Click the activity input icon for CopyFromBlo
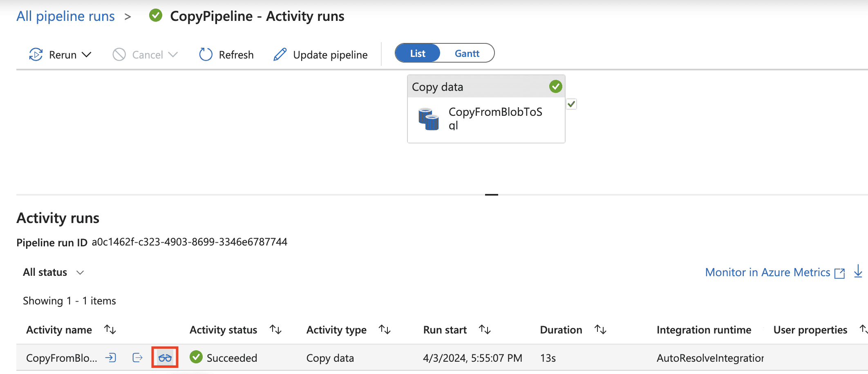This screenshot has width=868, height=374. tap(110, 358)
